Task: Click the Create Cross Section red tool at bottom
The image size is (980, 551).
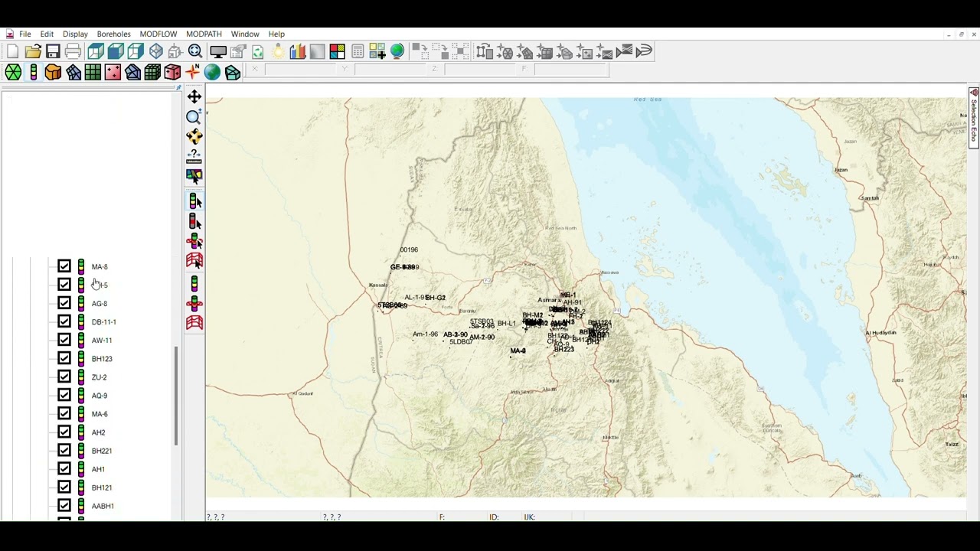Action: (194, 323)
